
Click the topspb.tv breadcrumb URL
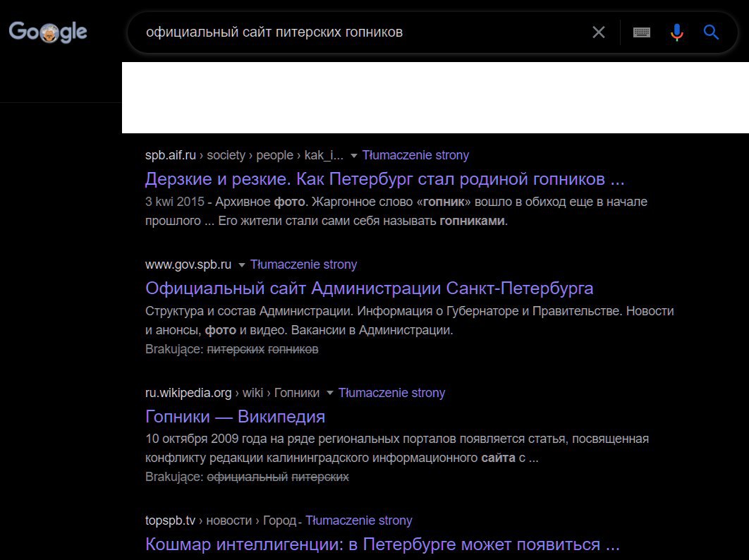[221, 521]
